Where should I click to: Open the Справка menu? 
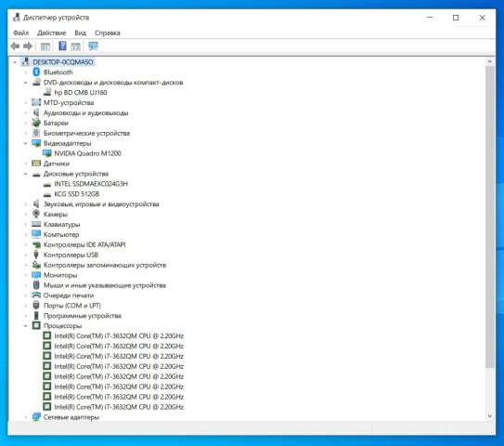(x=108, y=33)
